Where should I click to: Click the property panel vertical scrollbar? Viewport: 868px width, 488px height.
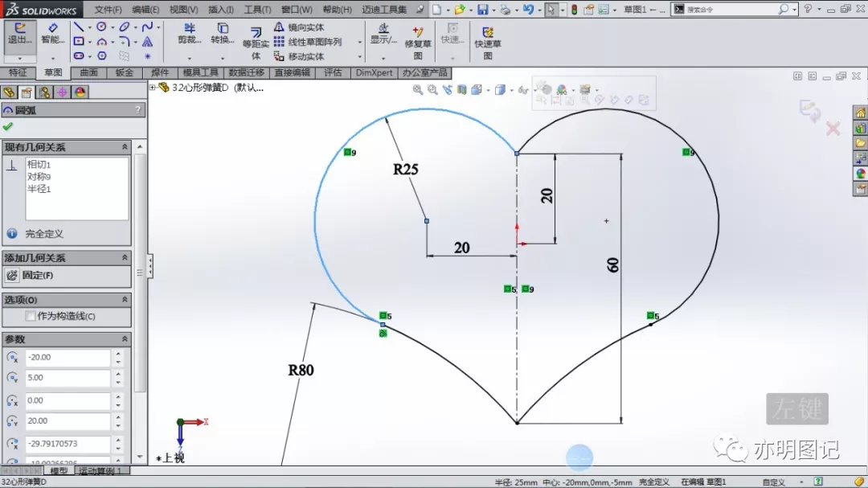(x=140, y=273)
